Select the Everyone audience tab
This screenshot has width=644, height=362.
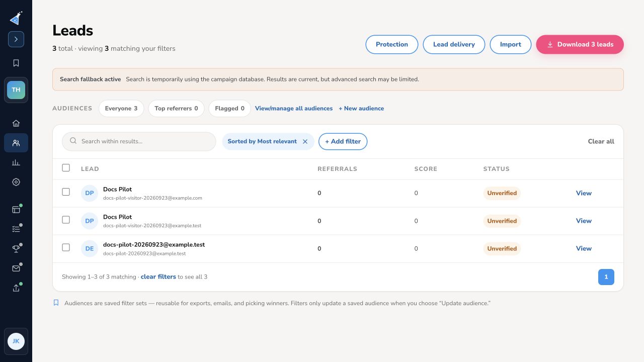pyautogui.click(x=121, y=109)
